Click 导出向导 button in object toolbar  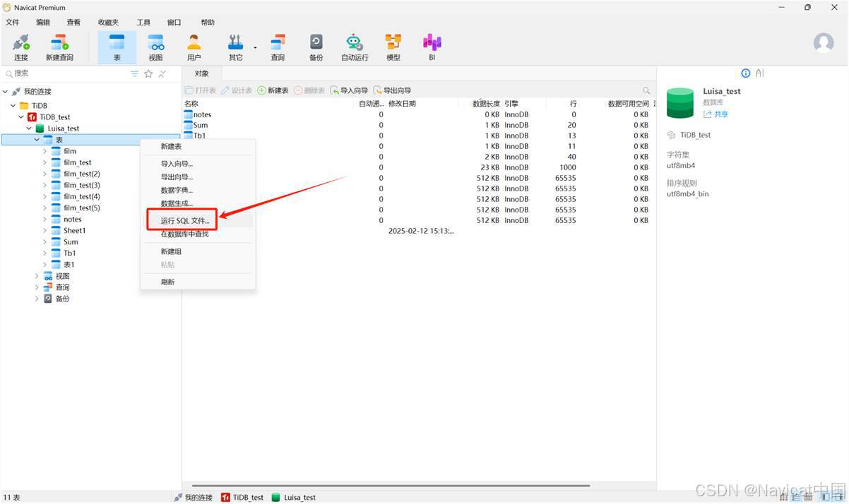coord(392,90)
